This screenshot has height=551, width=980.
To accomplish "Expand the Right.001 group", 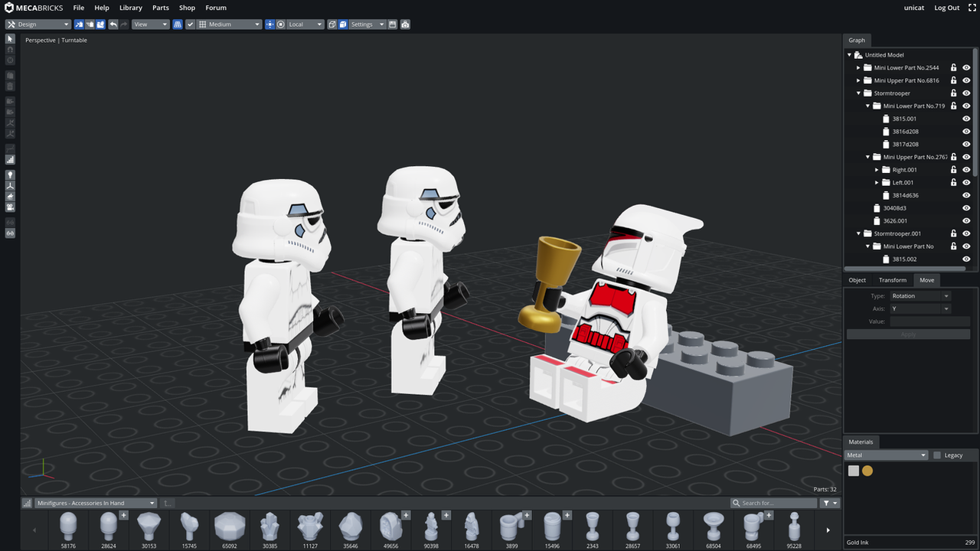I will 877,170.
